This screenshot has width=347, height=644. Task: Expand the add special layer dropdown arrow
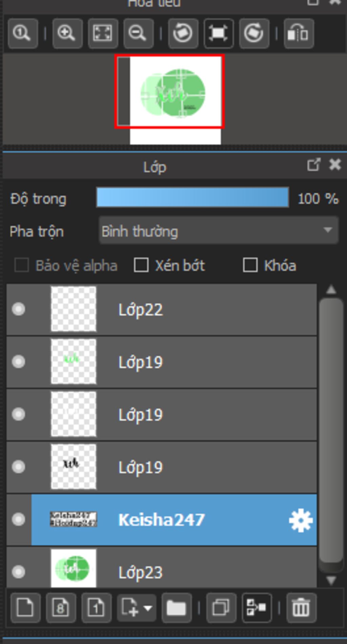[x=148, y=608]
